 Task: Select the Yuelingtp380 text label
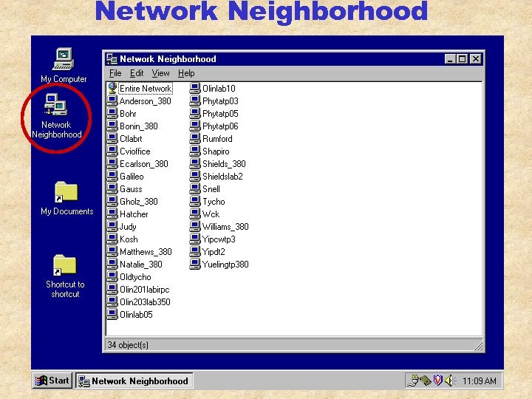pos(225,265)
